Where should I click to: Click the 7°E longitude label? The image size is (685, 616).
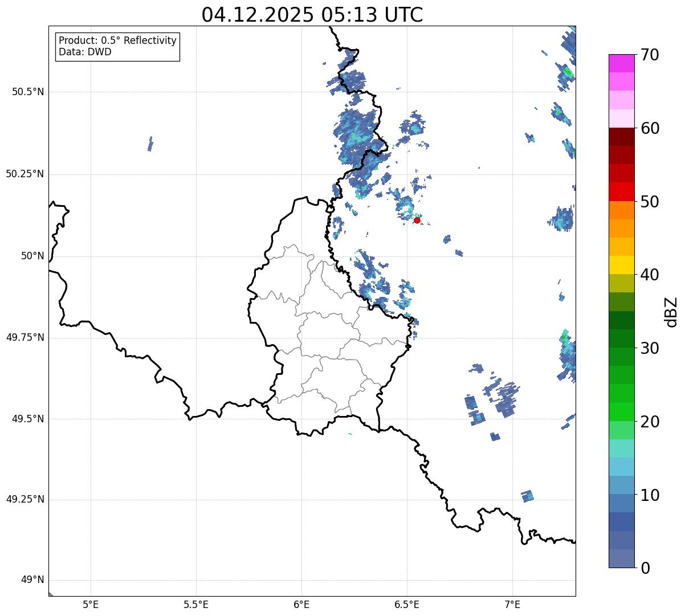pyautogui.click(x=512, y=605)
